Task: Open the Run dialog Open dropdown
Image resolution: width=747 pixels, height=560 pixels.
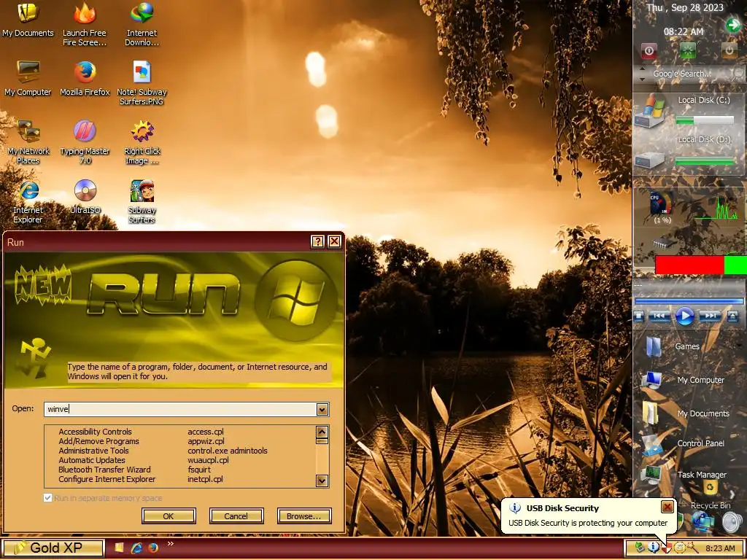Action: click(x=322, y=410)
